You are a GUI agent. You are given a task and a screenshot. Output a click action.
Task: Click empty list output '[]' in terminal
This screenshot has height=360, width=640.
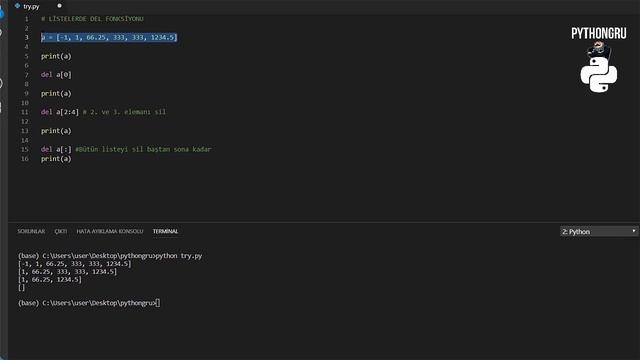coord(22,287)
